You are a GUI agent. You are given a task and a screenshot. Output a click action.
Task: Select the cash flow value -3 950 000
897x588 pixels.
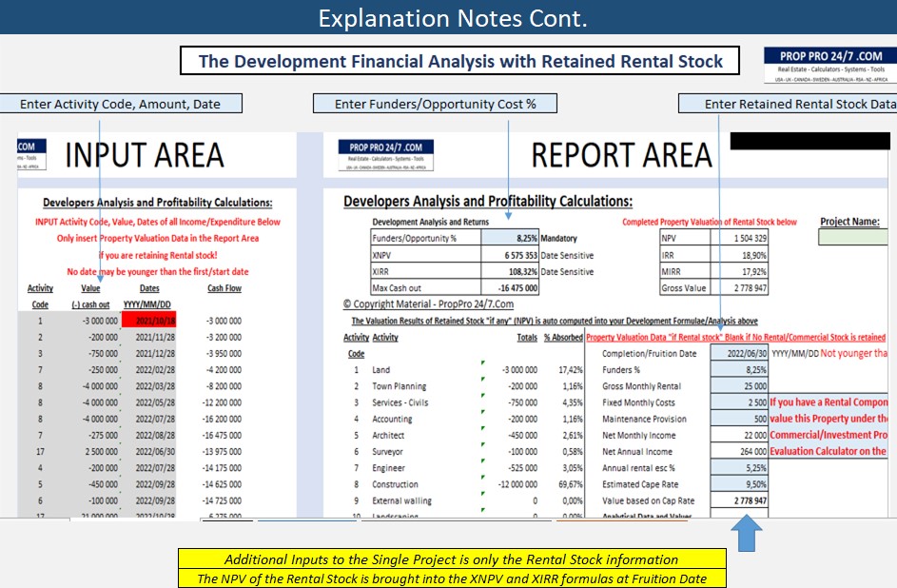[x=224, y=354]
